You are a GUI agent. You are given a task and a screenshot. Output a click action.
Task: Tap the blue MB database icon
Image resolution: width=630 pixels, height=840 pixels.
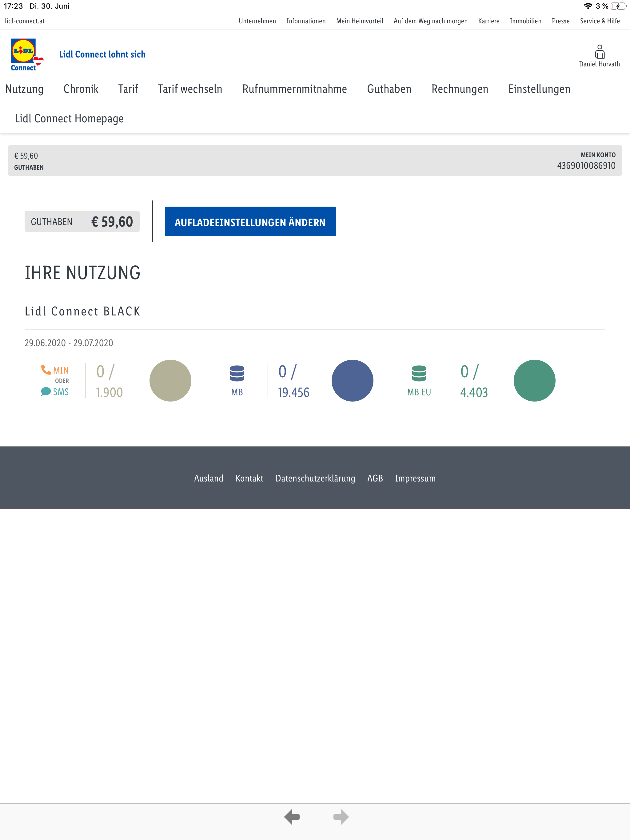tap(237, 373)
